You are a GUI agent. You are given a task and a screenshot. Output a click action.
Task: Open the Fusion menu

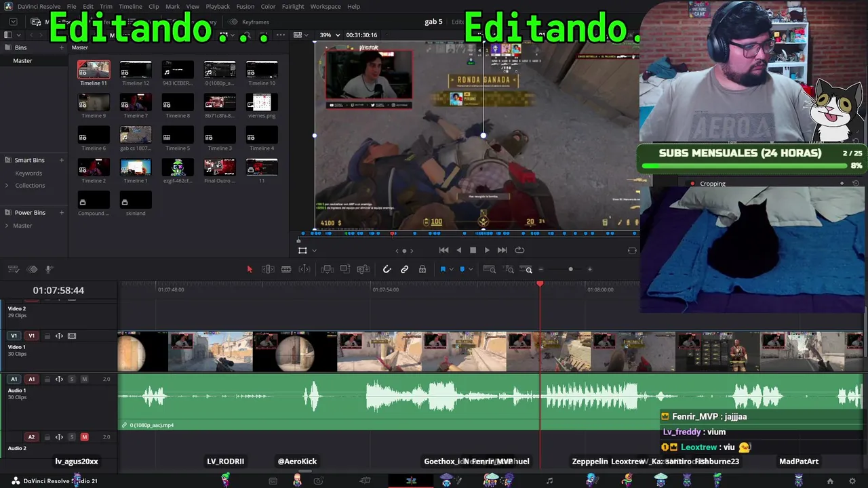[245, 6]
